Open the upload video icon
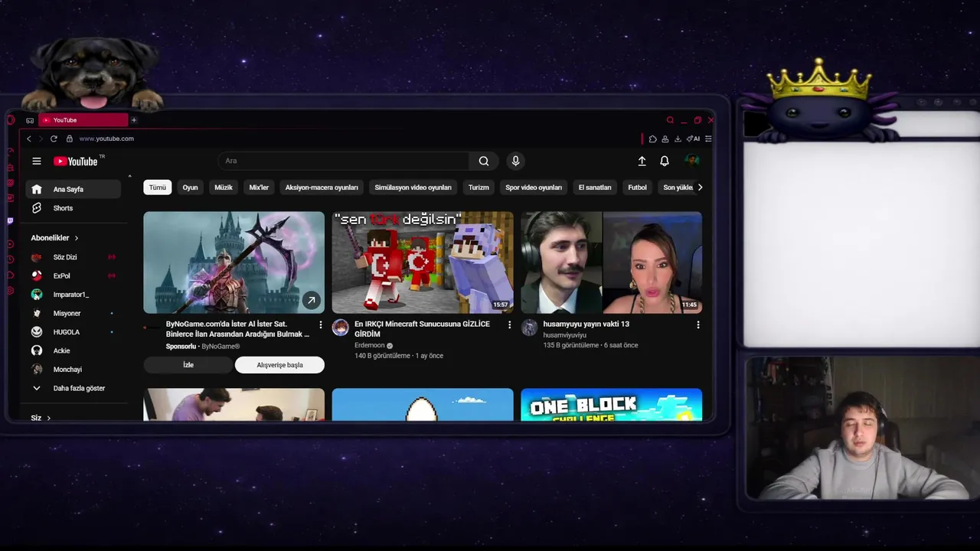The height and width of the screenshot is (551, 980). 642,161
